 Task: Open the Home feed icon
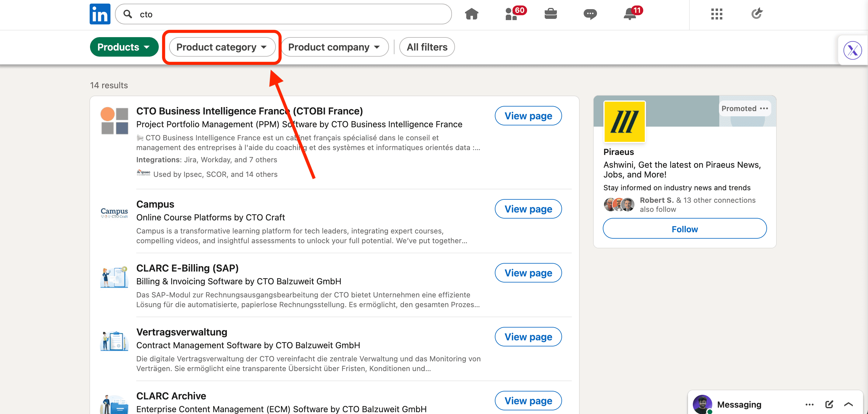[x=471, y=14]
